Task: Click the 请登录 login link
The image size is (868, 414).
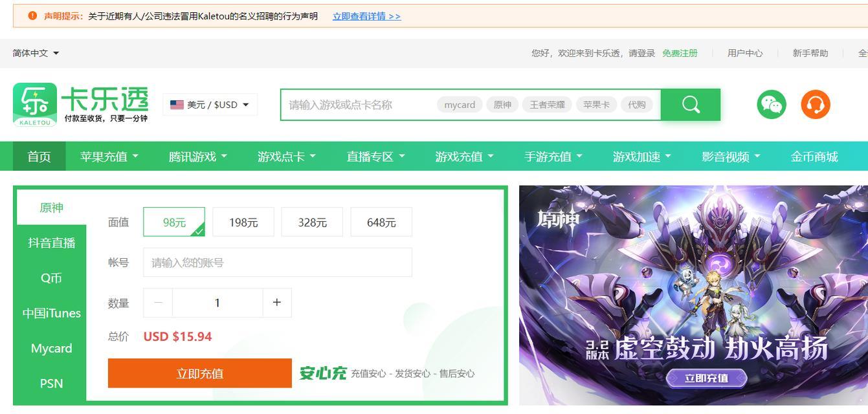Action: pos(641,53)
